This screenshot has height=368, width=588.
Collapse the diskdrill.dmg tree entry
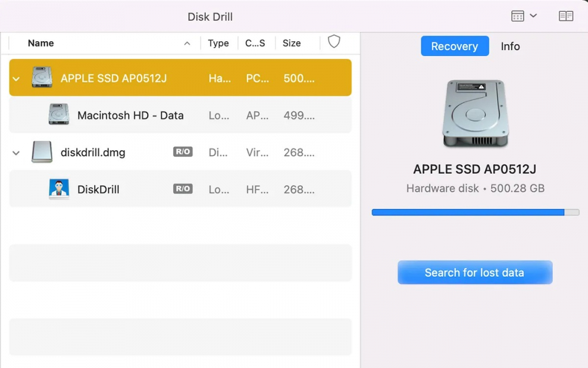tap(15, 152)
